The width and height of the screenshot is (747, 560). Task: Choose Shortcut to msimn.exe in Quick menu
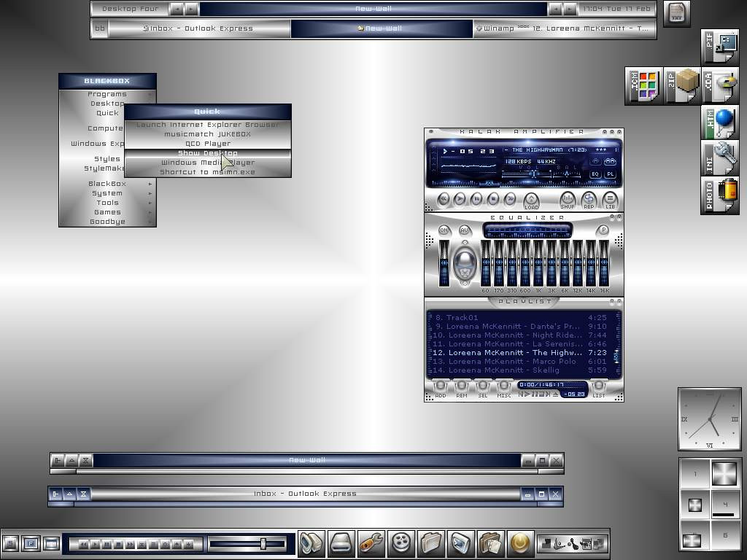tap(208, 172)
